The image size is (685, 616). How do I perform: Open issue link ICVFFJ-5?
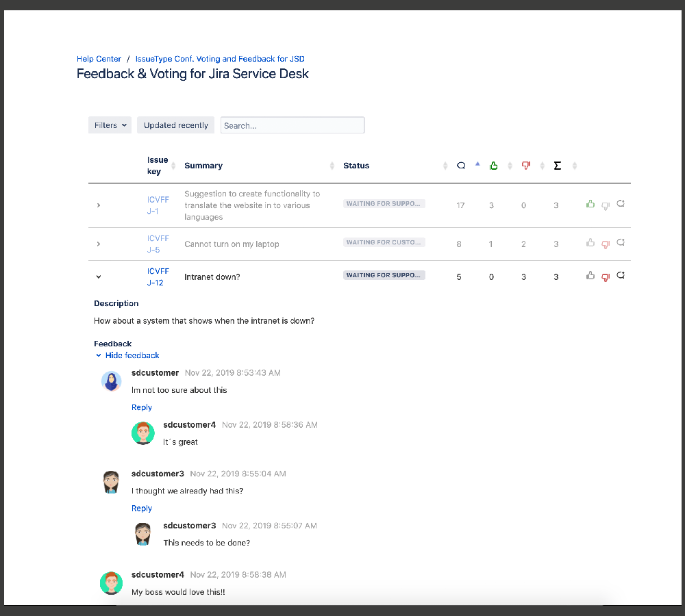(158, 244)
